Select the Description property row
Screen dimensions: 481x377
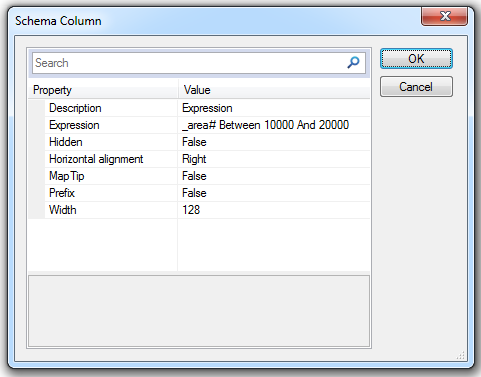click(199, 108)
